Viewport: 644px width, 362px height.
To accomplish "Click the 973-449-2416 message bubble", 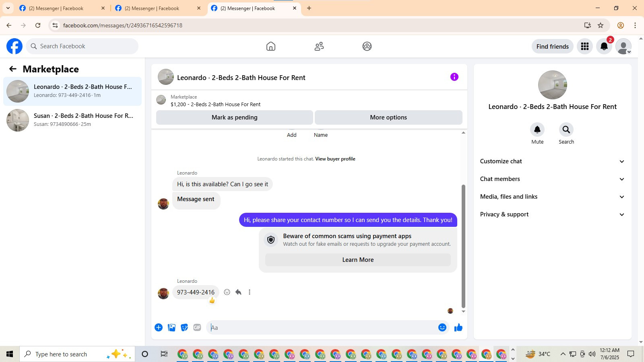I will coord(196,292).
